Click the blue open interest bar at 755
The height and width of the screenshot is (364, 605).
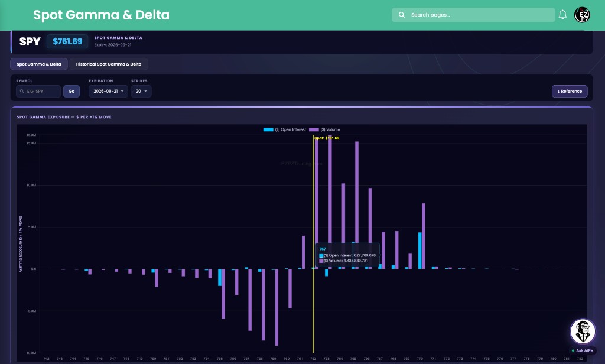point(220,277)
